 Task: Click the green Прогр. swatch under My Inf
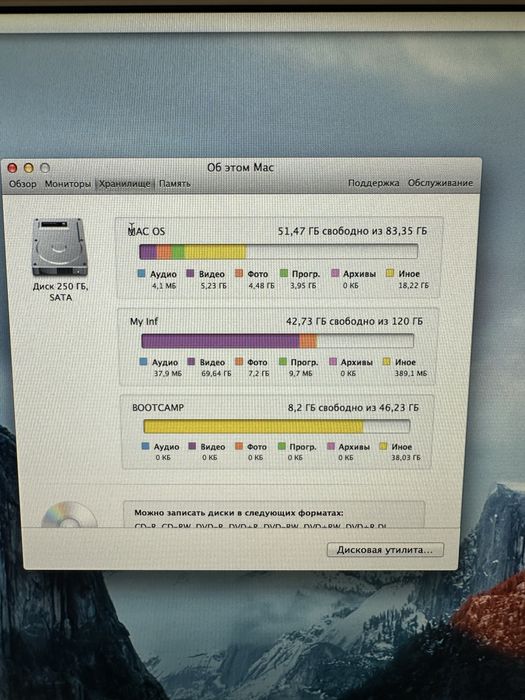[283, 362]
